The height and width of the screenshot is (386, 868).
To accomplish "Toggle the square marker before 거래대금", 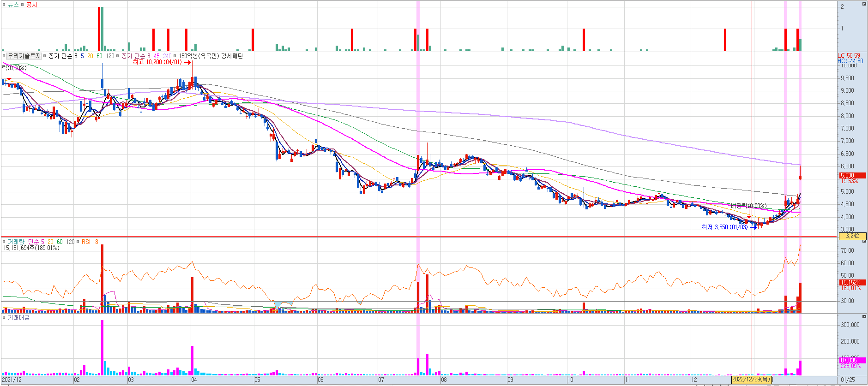I will point(4,317).
